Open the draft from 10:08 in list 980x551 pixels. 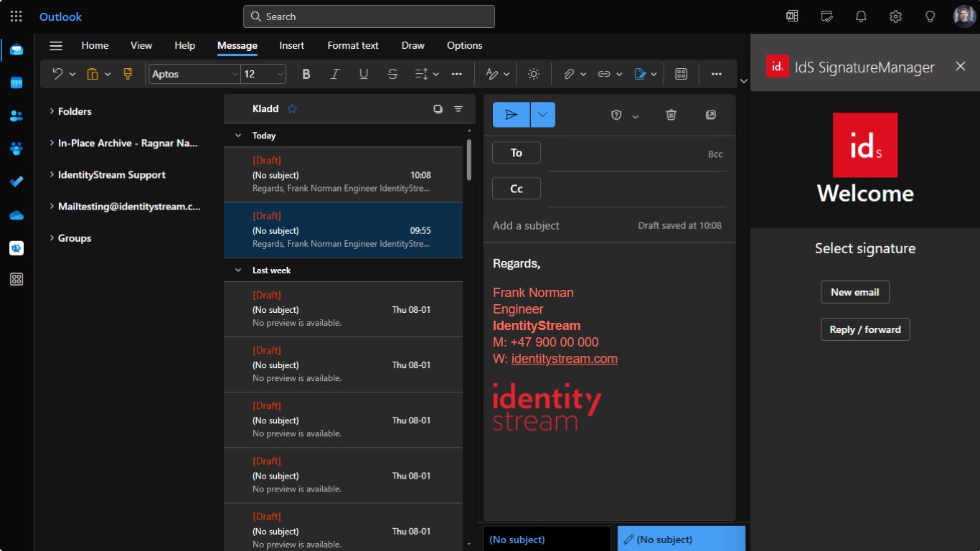click(343, 175)
